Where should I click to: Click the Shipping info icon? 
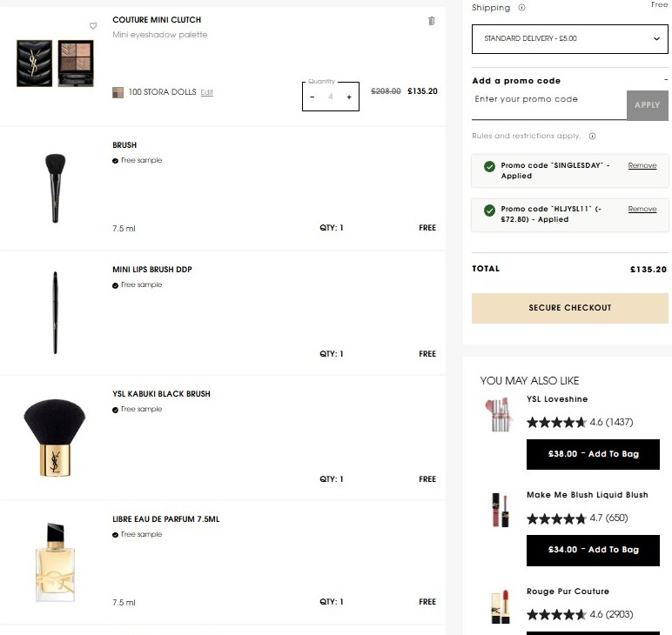pyautogui.click(x=522, y=8)
